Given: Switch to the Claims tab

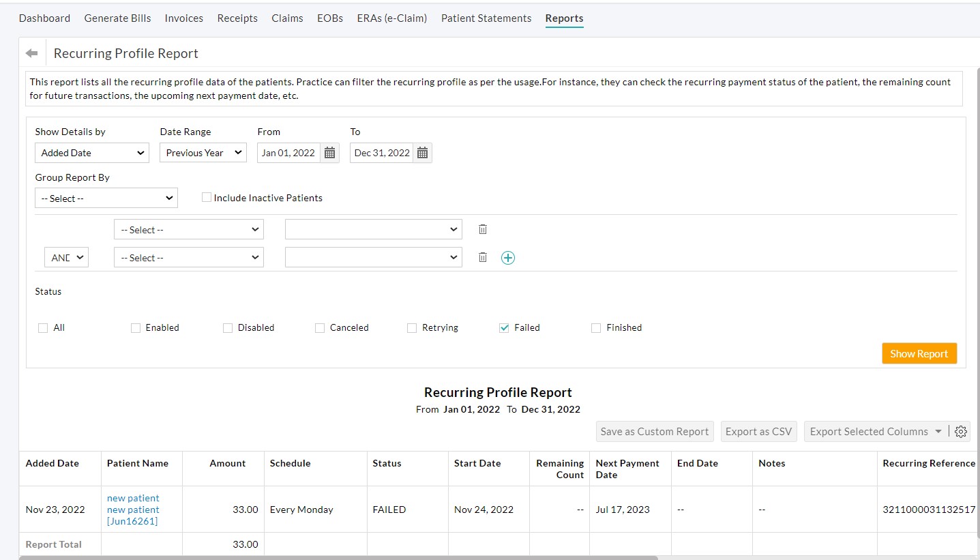Looking at the screenshot, I should coord(287,18).
